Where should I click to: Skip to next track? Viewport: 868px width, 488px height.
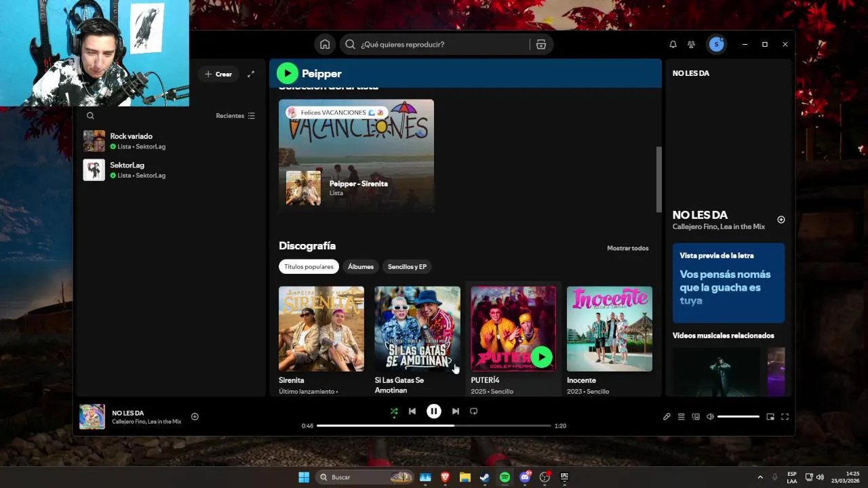[x=456, y=411]
